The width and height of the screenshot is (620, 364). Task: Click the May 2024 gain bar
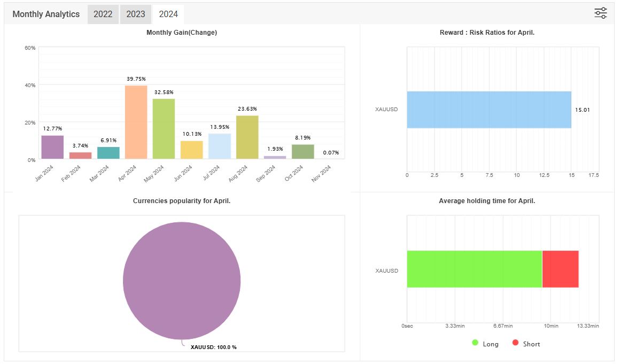click(x=164, y=129)
